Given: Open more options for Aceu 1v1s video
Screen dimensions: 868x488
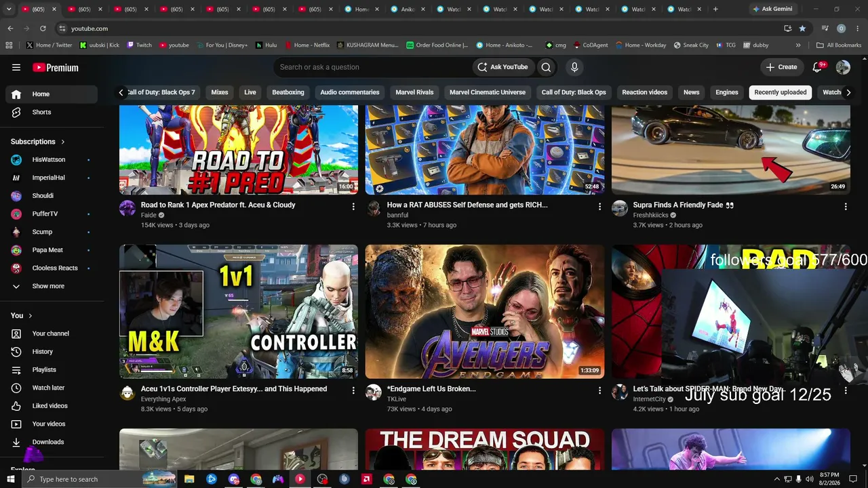Looking at the screenshot, I should coord(353,390).
